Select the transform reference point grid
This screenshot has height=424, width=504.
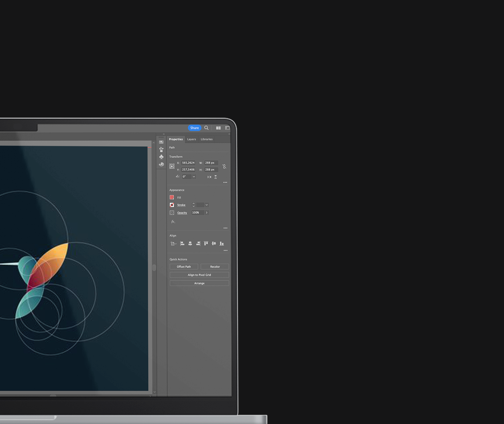172,166
